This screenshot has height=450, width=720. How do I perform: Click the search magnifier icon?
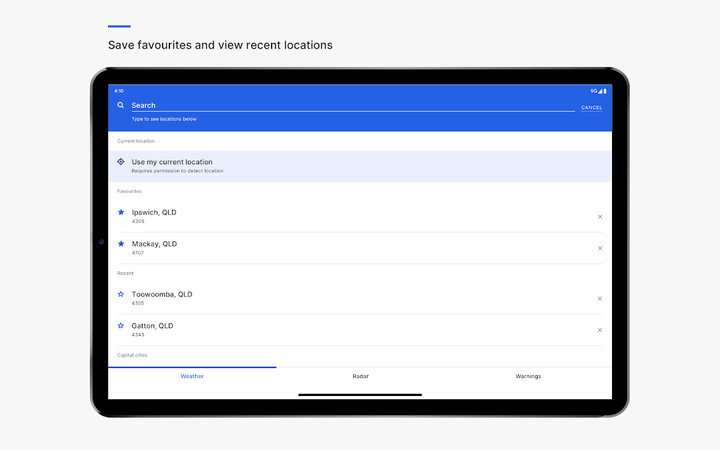[x=121, y=105]
